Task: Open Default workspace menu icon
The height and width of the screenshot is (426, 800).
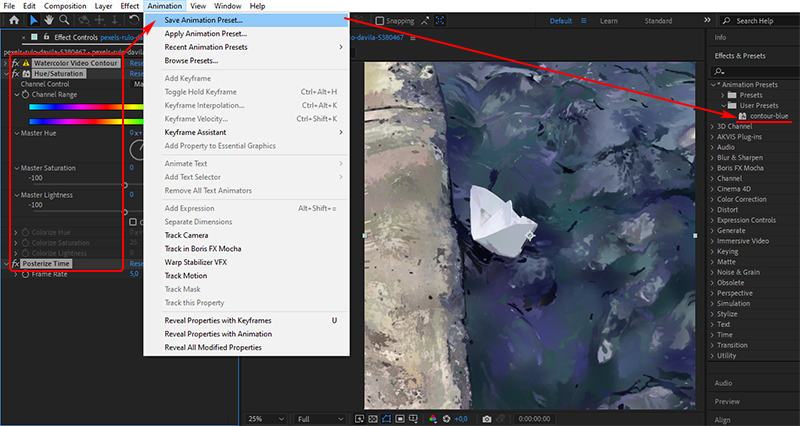Action: (x=583, y=21)
